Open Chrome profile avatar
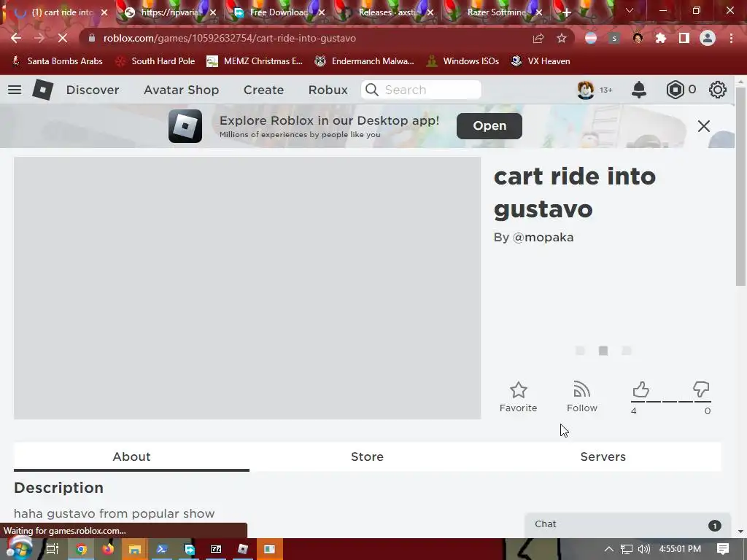Screen dimensions: 747x560 point(708,38)
